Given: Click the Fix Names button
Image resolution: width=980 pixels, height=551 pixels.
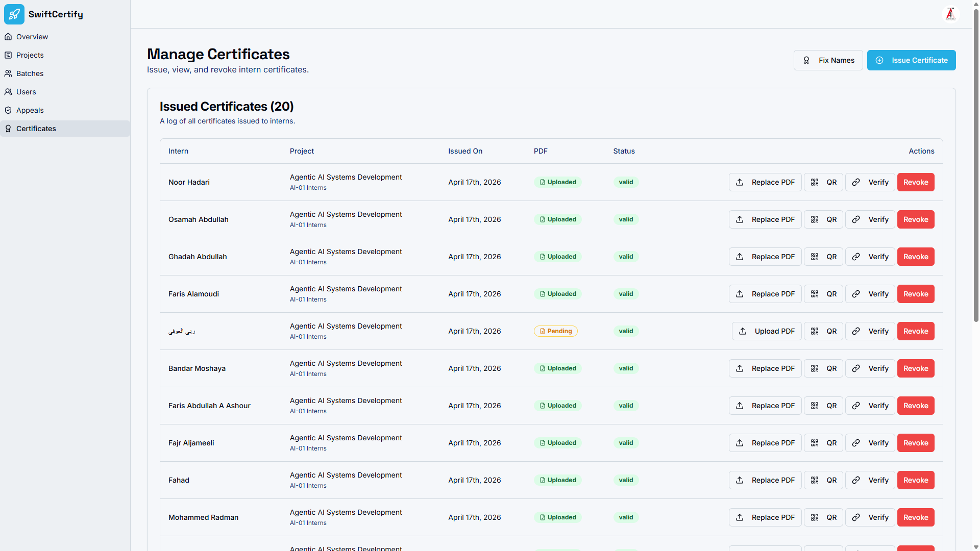Looking at the screenshot, I should click(828, 60).
